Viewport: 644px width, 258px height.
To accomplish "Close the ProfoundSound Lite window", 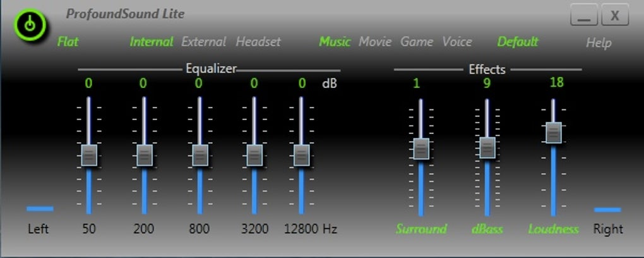I will click(x=615, y=15).
